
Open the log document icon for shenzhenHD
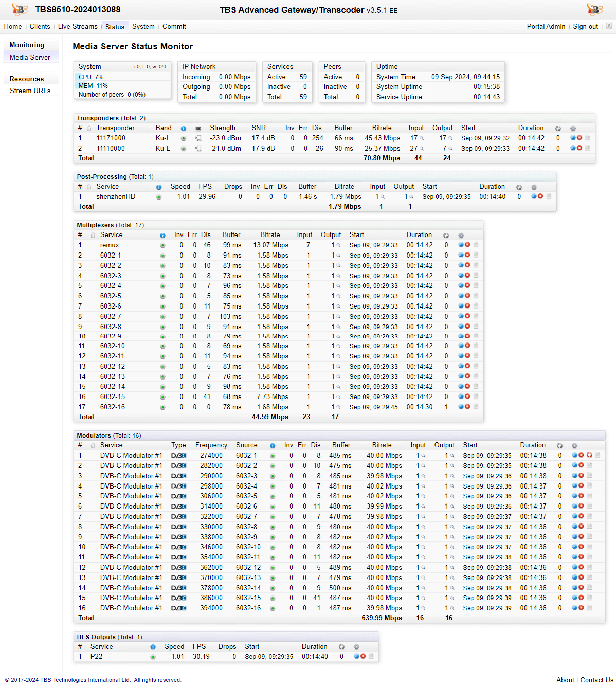click(x=549, y=196)
